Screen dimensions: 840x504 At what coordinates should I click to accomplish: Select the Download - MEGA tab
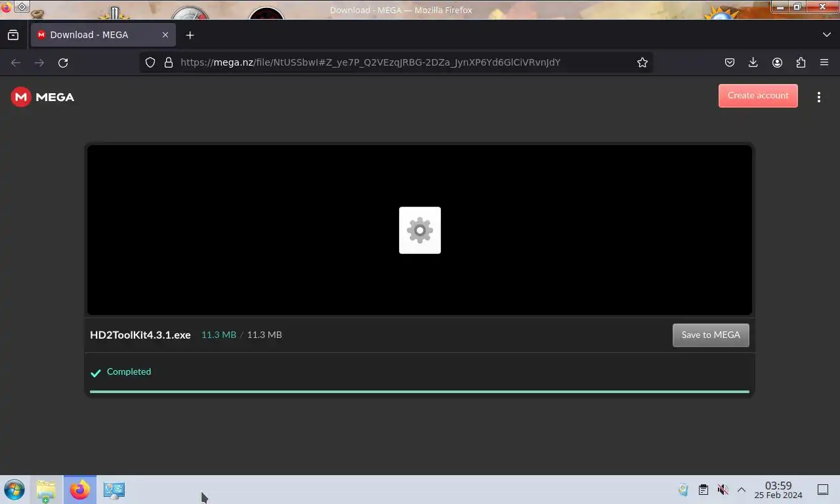point(103,35)
